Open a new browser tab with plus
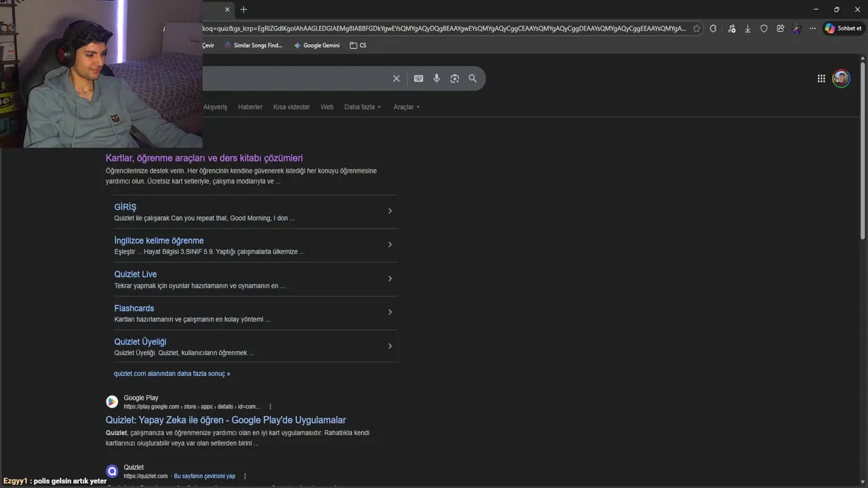Image resolution: width=868 pixels, height=488 pixels. pyautogui.click(x=243, y=9)
